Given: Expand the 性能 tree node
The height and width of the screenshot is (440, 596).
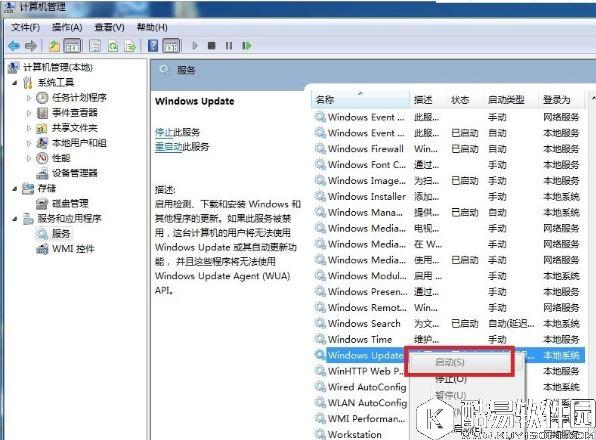Looking at the screenshot, I should (29, 158).
